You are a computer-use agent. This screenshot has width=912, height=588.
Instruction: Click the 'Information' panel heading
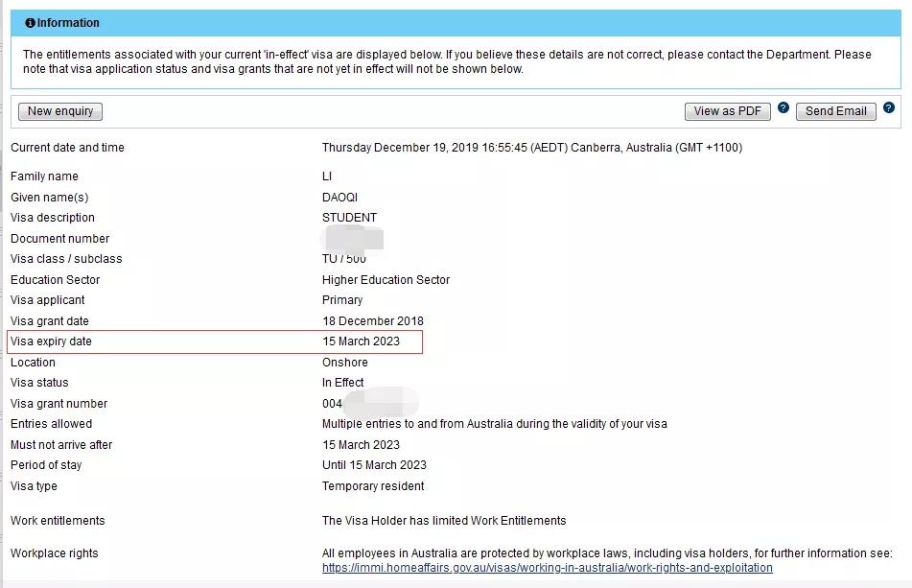[x=68, y=23]
